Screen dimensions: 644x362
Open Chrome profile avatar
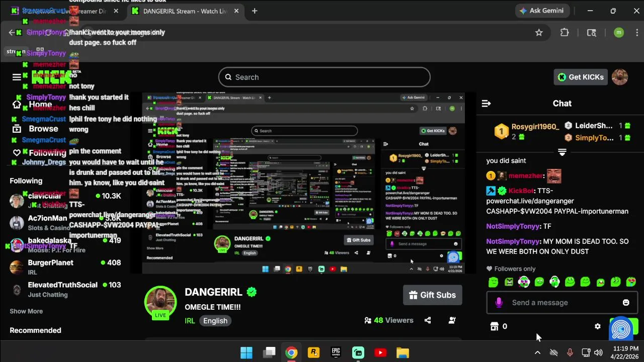tap(619, 33)
